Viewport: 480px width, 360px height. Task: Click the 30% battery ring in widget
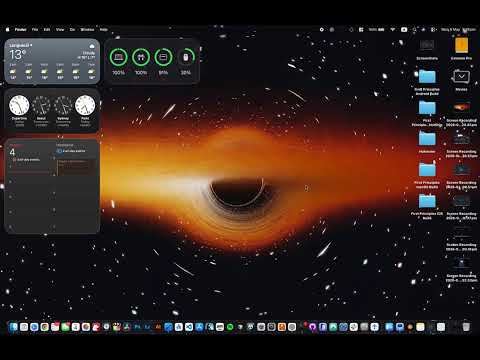coord(186,57)
